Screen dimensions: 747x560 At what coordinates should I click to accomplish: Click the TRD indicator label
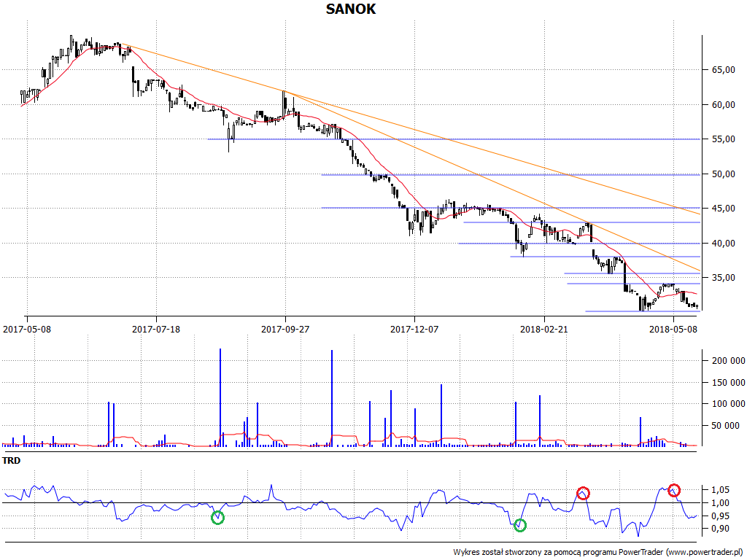pyautogui.click(x=12, y=461)
